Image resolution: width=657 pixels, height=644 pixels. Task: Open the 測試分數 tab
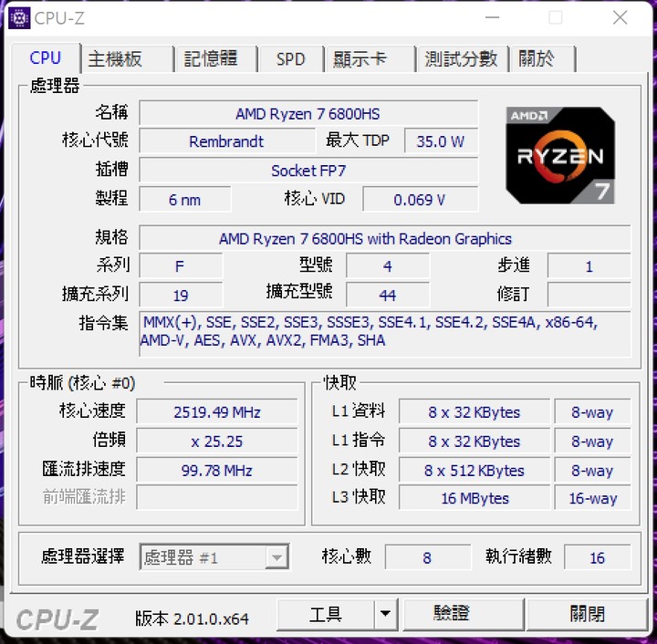tap(462, 59)
